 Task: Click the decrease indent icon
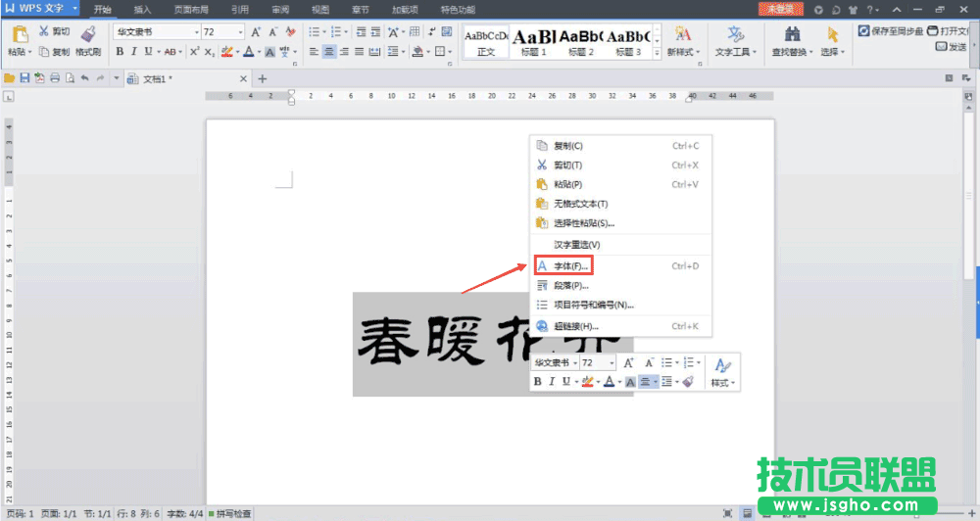click(361, 32)
